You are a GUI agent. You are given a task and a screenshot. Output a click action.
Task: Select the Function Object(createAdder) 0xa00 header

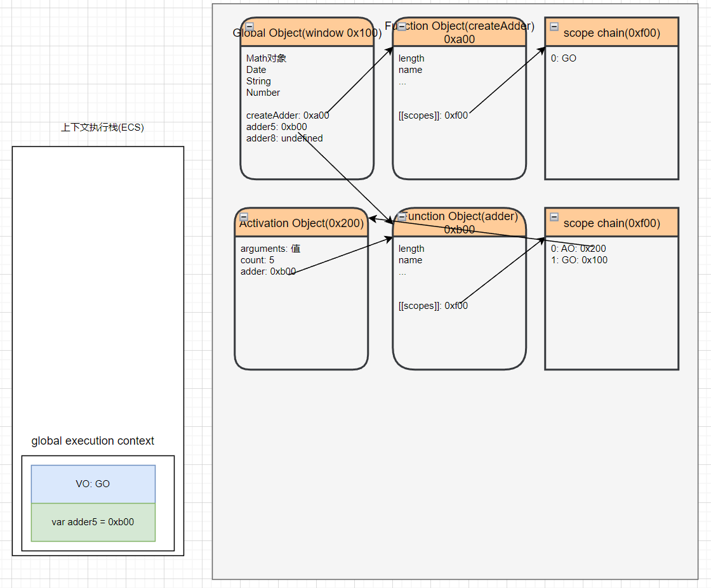pos(460,33)
